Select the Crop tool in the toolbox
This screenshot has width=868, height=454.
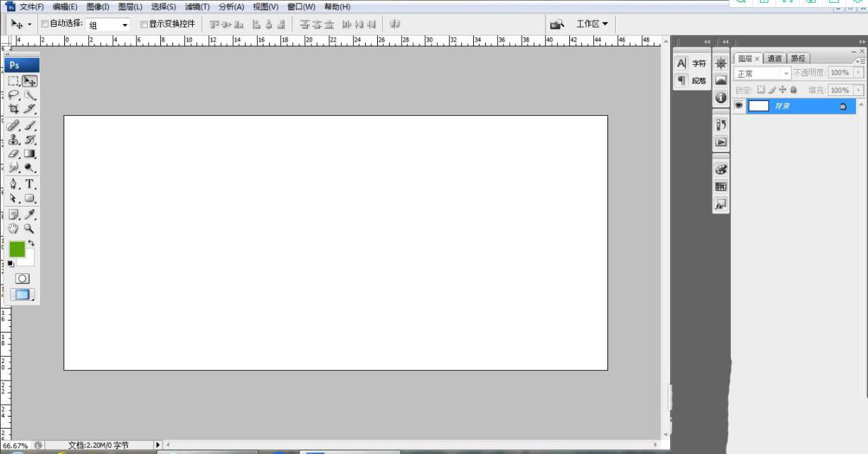13,109
